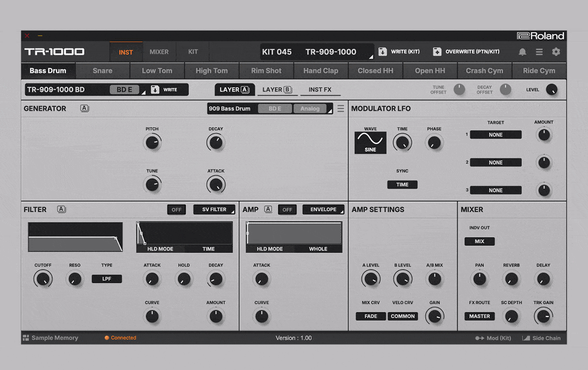588x370 pixels.
Task: Select the Snare instrument tab
Action: click(102, 71)
